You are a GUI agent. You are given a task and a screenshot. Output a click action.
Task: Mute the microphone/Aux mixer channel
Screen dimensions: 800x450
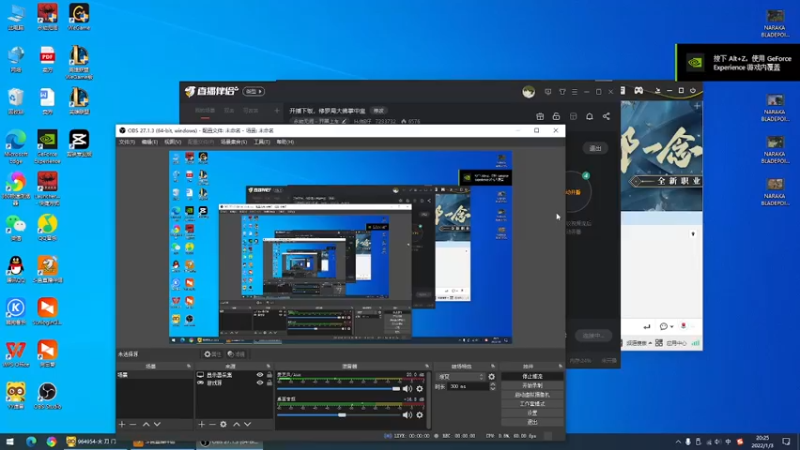(407, 389)
